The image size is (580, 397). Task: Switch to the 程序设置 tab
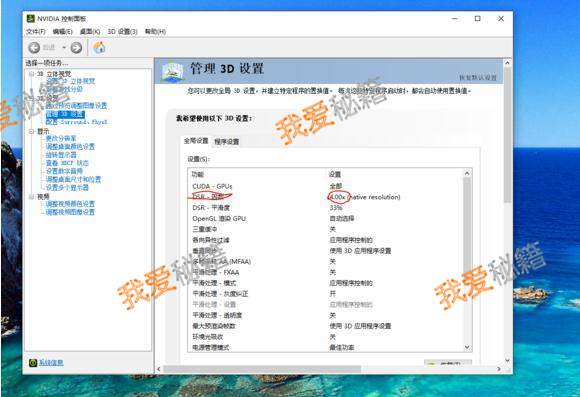pyautogui.click(x=226, y=141)
